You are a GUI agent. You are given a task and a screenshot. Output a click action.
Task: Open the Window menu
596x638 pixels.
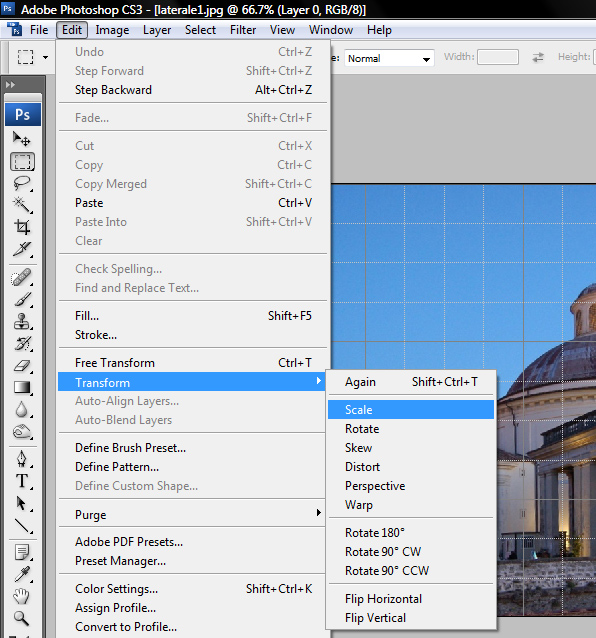click(331, 30)
